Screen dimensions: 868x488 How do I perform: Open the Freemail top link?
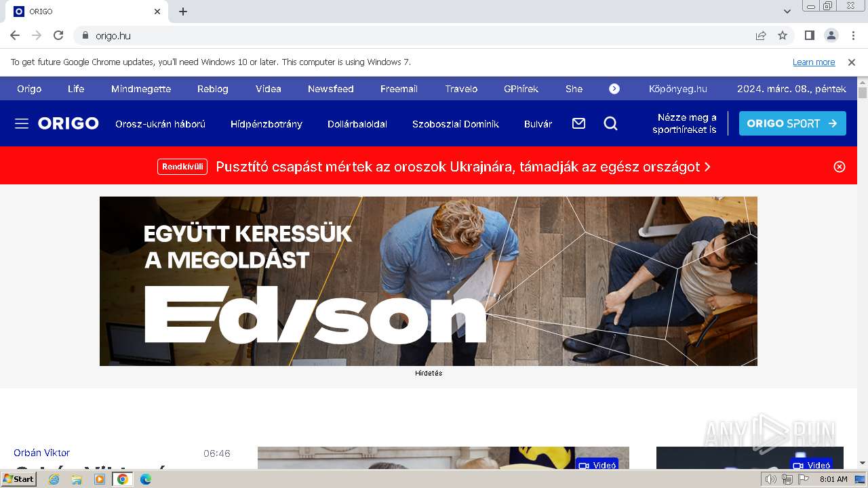point(399,89)
